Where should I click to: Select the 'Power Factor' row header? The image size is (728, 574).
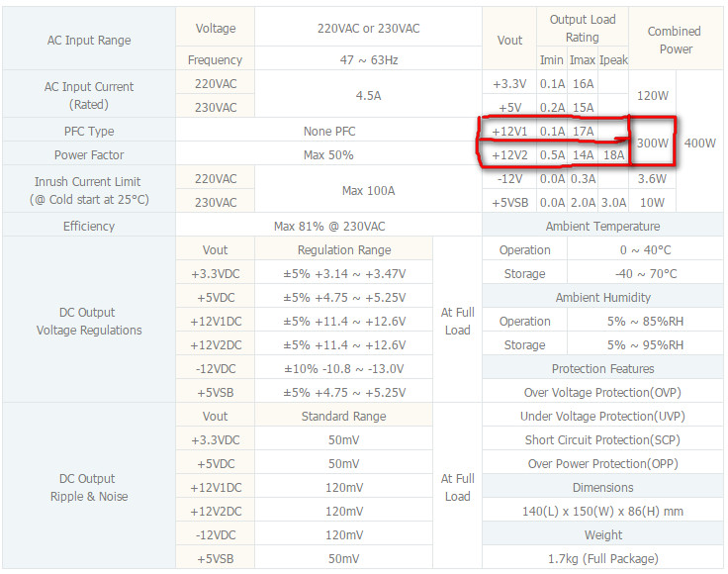tap(89, 154)
